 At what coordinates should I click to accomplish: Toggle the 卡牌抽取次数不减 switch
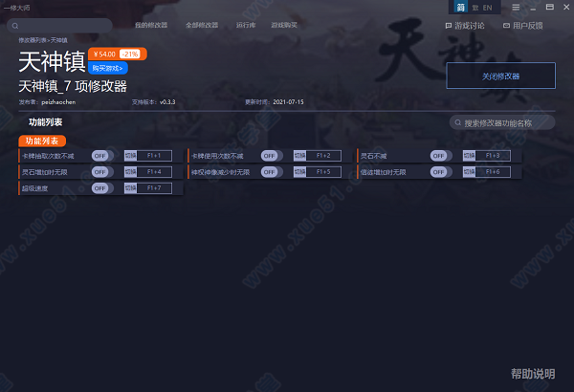pyautogui.click(x=102, y=156)
